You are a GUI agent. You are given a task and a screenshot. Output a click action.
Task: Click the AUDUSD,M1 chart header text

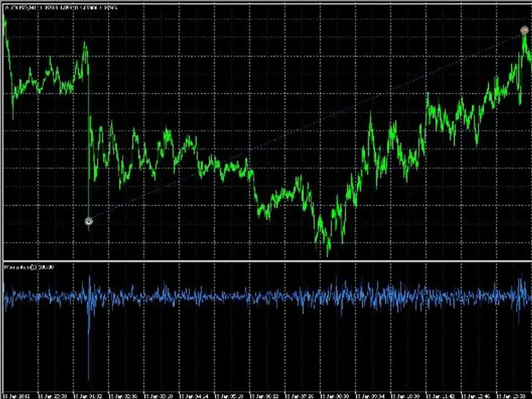[x=61, y=7]
